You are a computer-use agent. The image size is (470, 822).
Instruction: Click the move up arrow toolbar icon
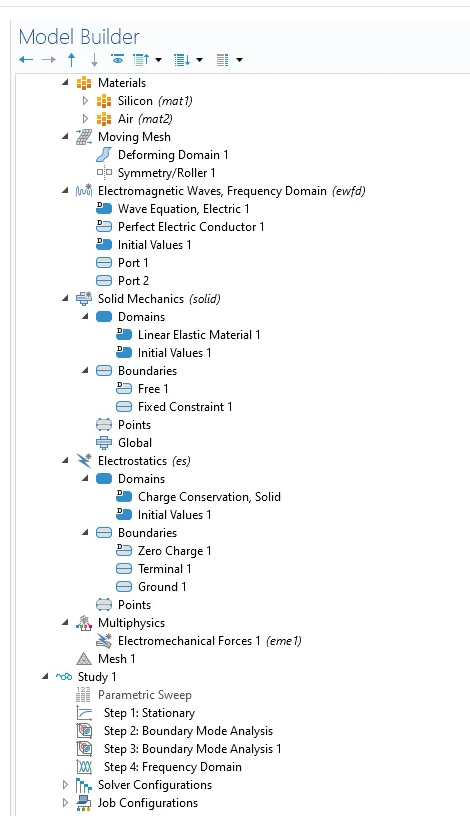pos(72,60)
